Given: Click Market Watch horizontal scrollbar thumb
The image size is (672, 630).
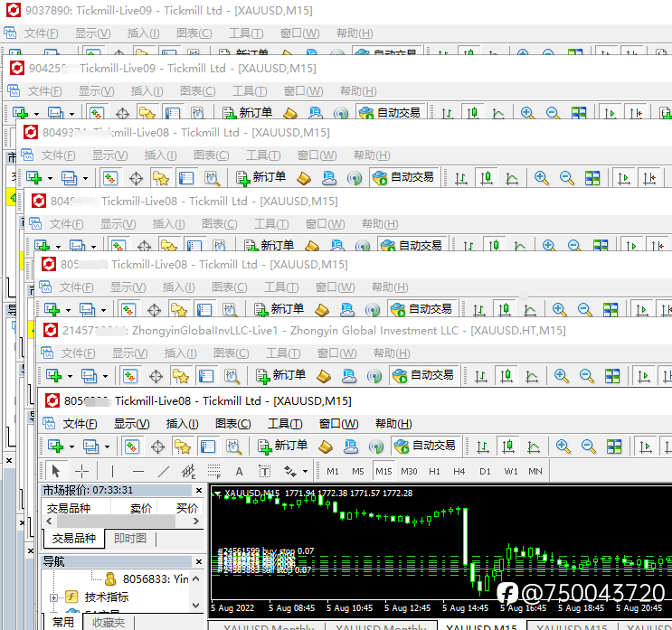Looking at the screenshot, I should point(116,522).
